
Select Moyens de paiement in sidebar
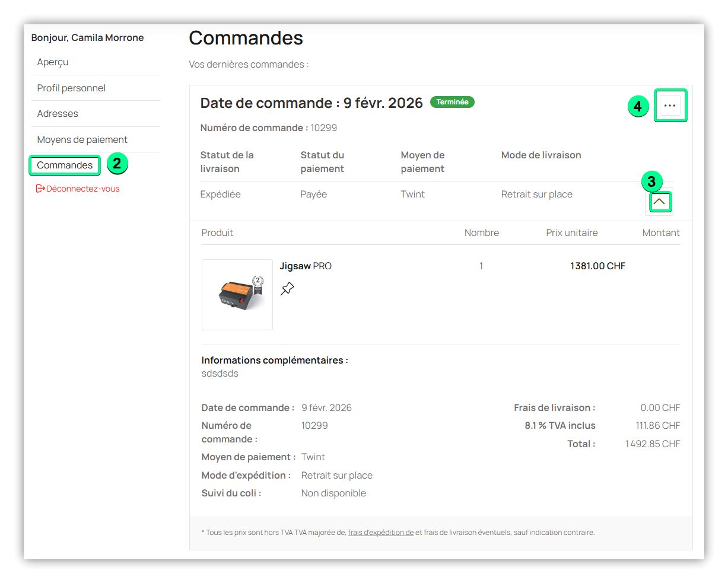point(82,140)
